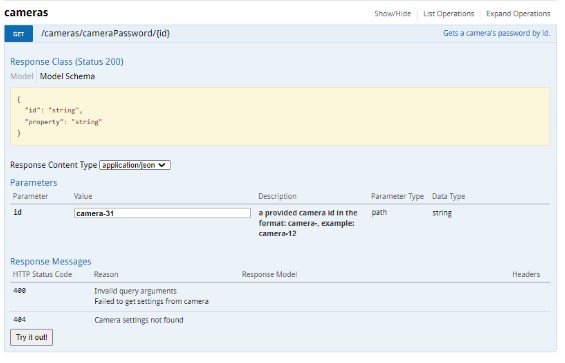Click the Response Class (Status 200) heading
The width and height of the screenshot is (565, 363).
(x=67, y=62)
